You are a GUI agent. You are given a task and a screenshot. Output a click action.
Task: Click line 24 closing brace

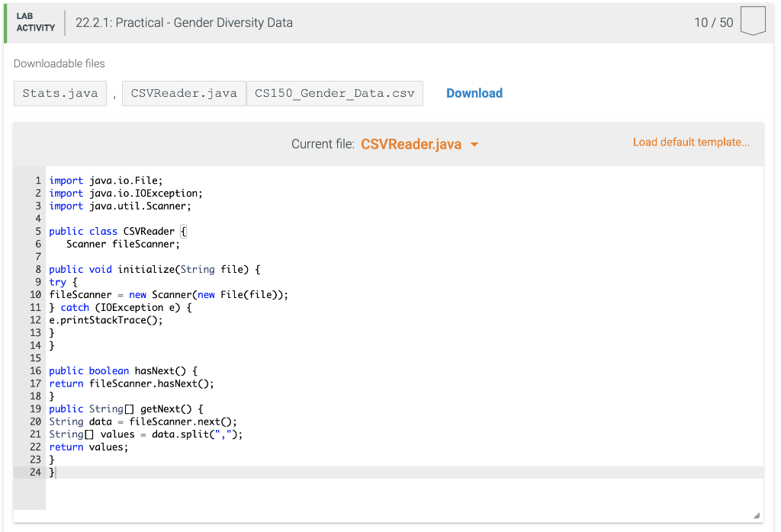52,472
